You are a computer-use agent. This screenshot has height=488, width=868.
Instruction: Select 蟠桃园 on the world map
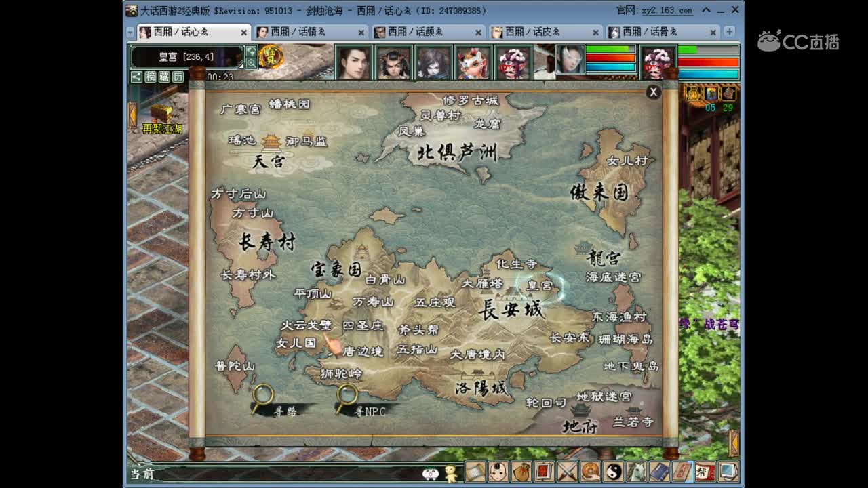click(x=290, y=104)
